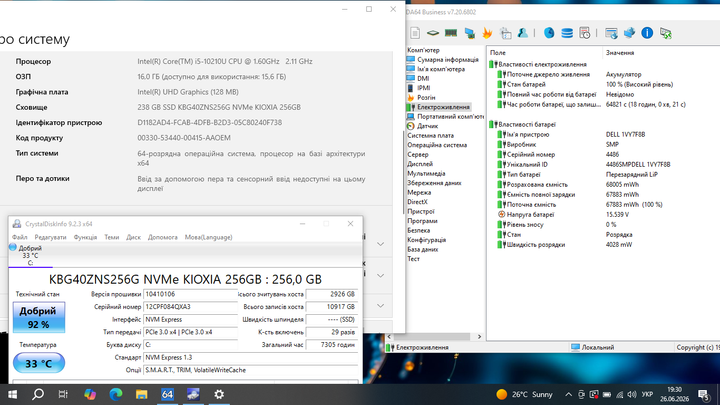Viewport: 720px width, 405px height.
Task: Expand the first collapsed section chevron in Settings
Action: coord(381,244)
